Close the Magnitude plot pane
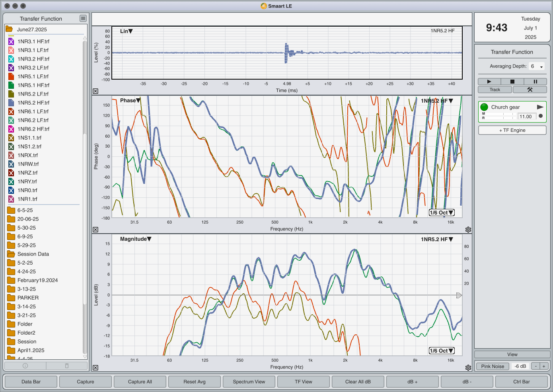Viewport: 553px width, 392px height. click(x=95, y=368)
